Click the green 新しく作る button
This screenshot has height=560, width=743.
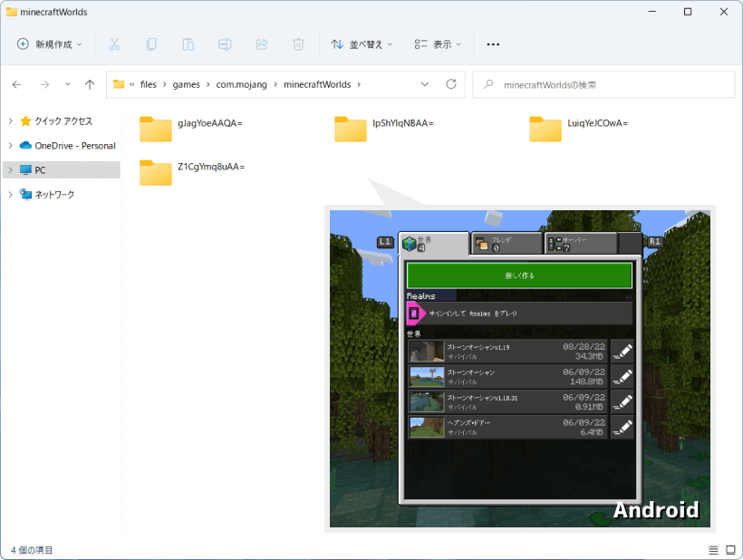(519, 275)
